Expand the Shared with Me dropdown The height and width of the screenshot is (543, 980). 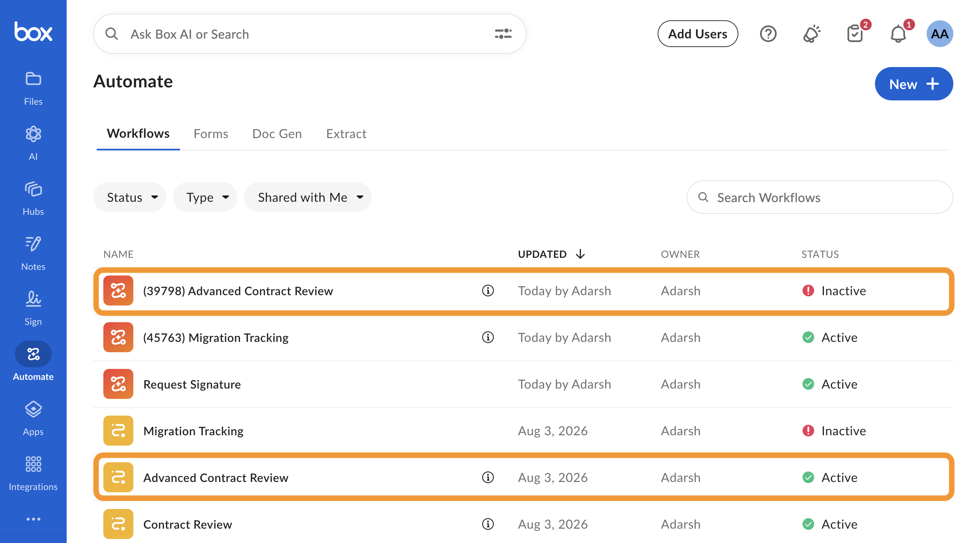pos(308,197)
